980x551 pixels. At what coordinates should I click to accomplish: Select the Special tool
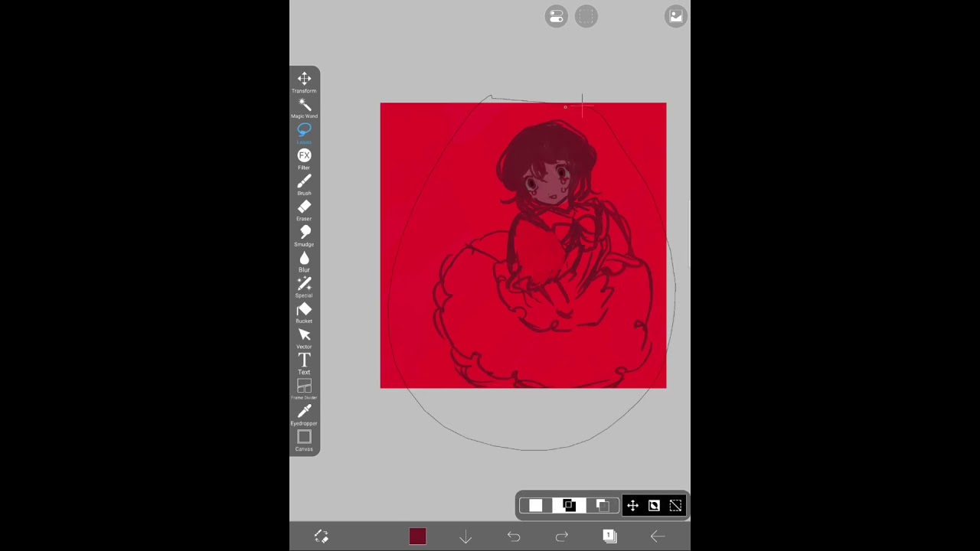[304, 286]
